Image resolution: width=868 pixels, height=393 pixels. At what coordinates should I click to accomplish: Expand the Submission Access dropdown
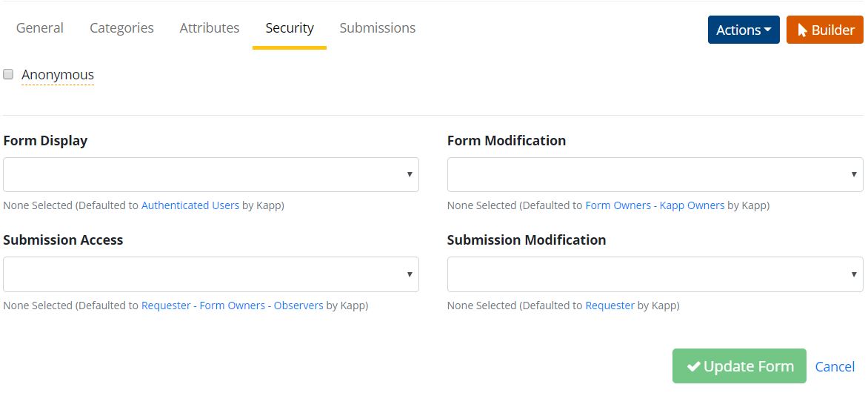[211, 274]
